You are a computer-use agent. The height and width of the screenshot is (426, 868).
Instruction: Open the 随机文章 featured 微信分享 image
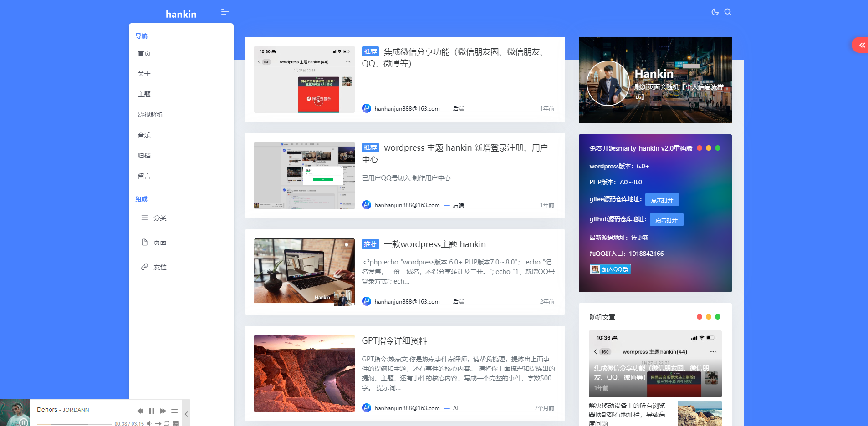tap(655, 364)
